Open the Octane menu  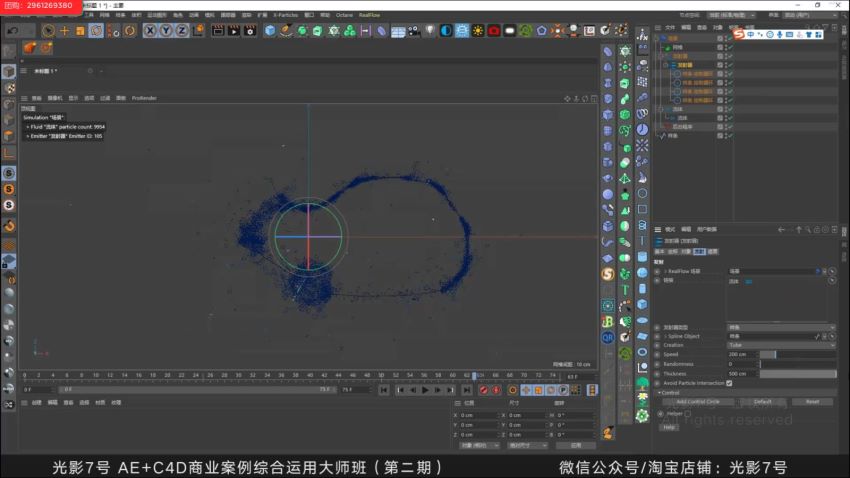point(344,15)
